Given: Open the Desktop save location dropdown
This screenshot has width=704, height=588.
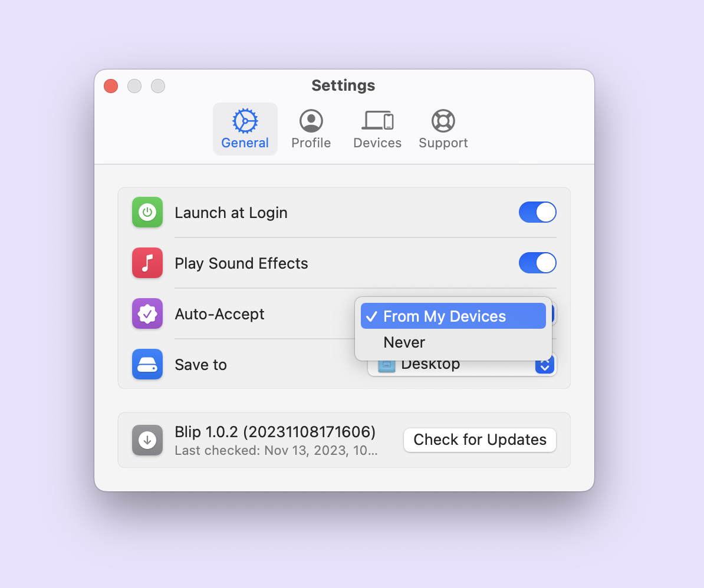Looking at the screenshot, I should point(462,364).
